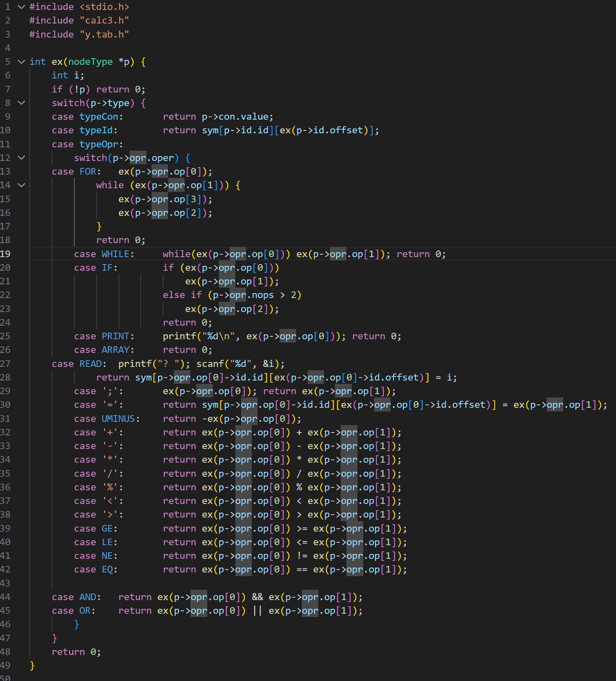Click '= i;' at end of line 28
The height and width of the screenshot is (681, 616).
click(x=446, y=377)
